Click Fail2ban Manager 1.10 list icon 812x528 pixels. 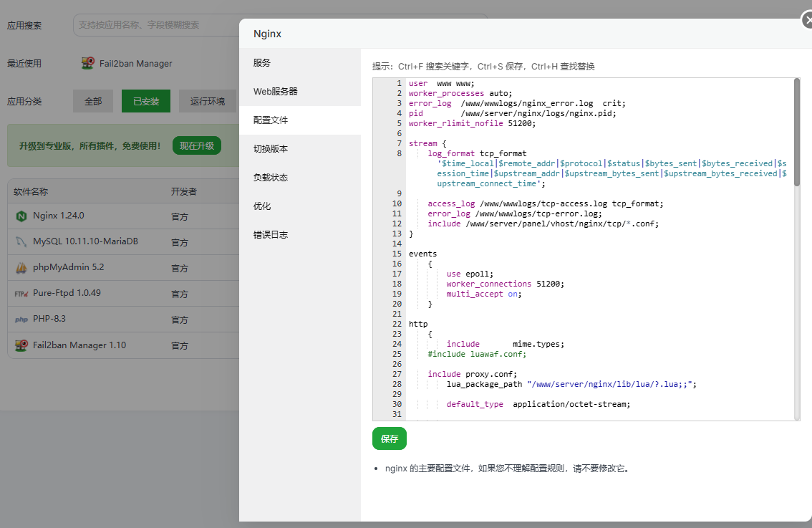pos(21,345)
